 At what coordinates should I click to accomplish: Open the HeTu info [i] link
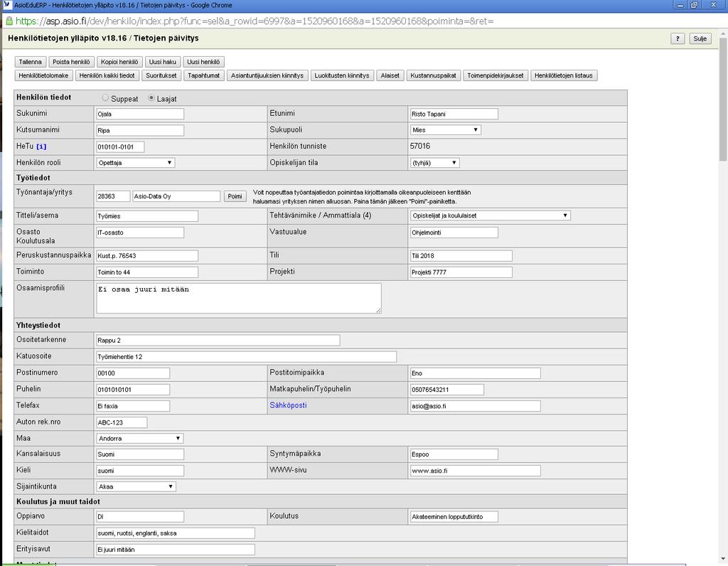pos(41,146)
